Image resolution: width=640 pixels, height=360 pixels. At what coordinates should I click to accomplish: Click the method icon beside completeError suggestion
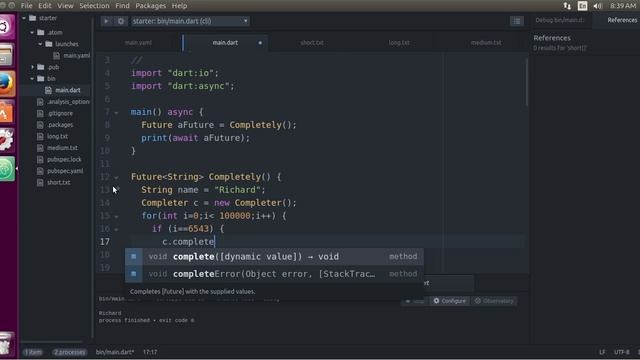(133, 273)
